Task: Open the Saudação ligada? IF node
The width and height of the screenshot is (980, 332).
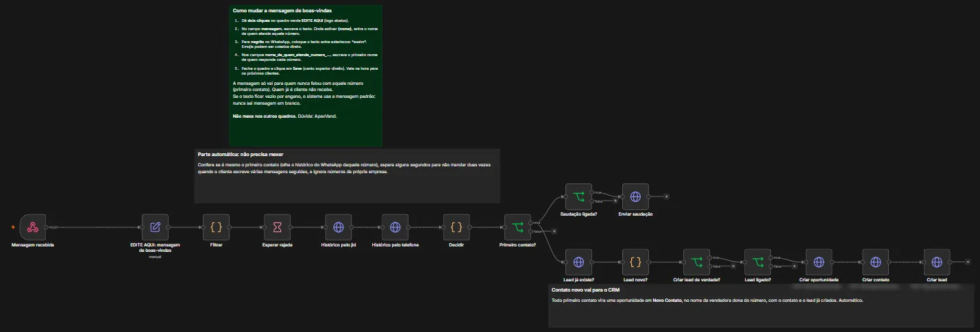Action: pos(578,196)
